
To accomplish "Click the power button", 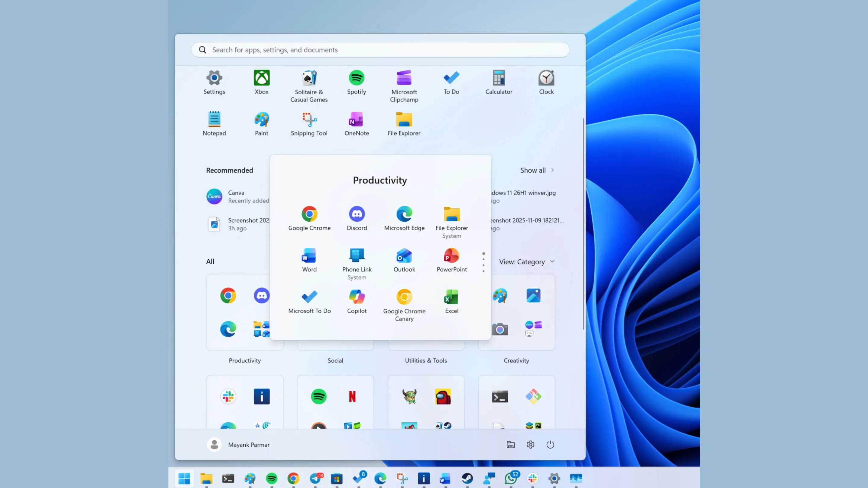I will pyautogui.click(x=550, y=445).
